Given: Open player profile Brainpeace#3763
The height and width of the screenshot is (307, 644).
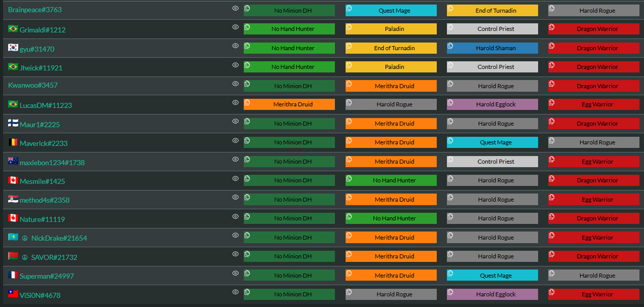Looking at the screenshot, I should tap(35, 10).
